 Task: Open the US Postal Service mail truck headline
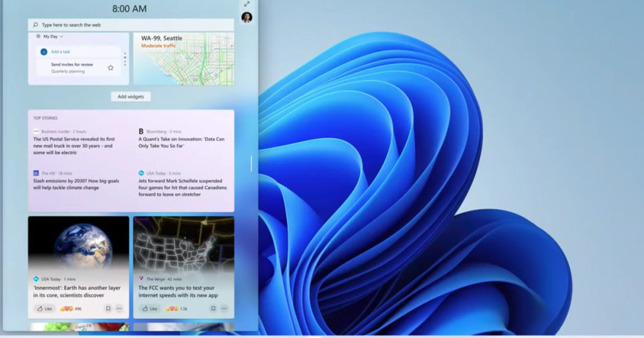(x=73, y=146)
